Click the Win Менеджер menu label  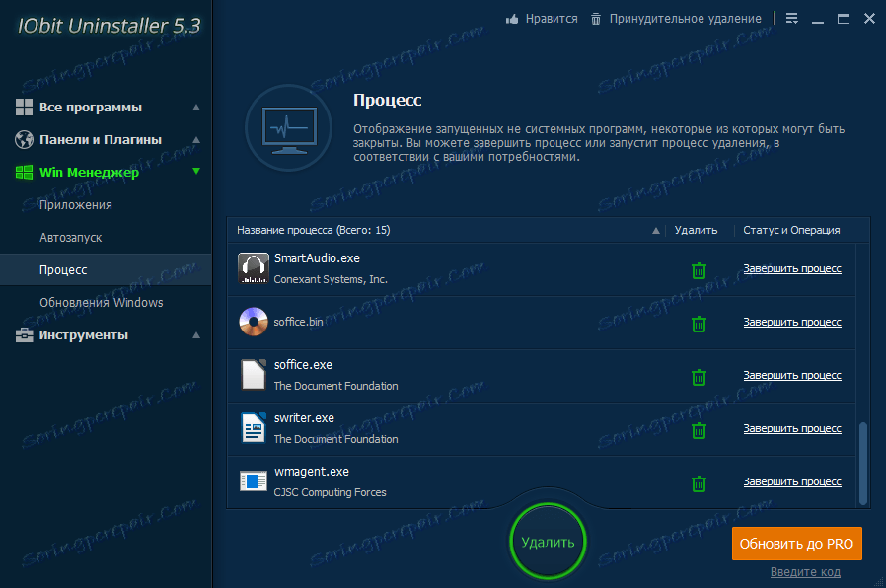89,173
